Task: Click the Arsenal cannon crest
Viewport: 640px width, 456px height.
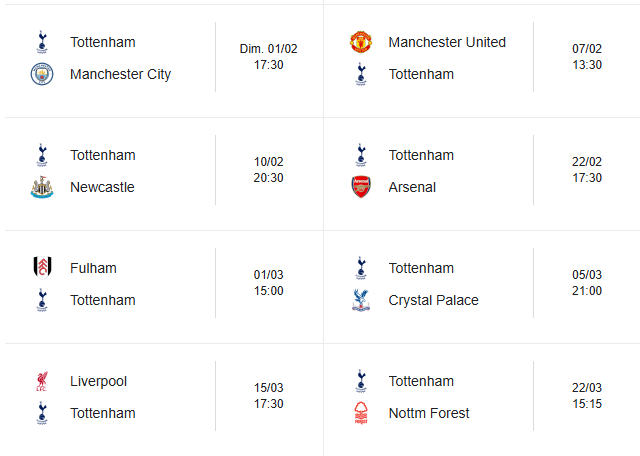Action: [361, 187]
